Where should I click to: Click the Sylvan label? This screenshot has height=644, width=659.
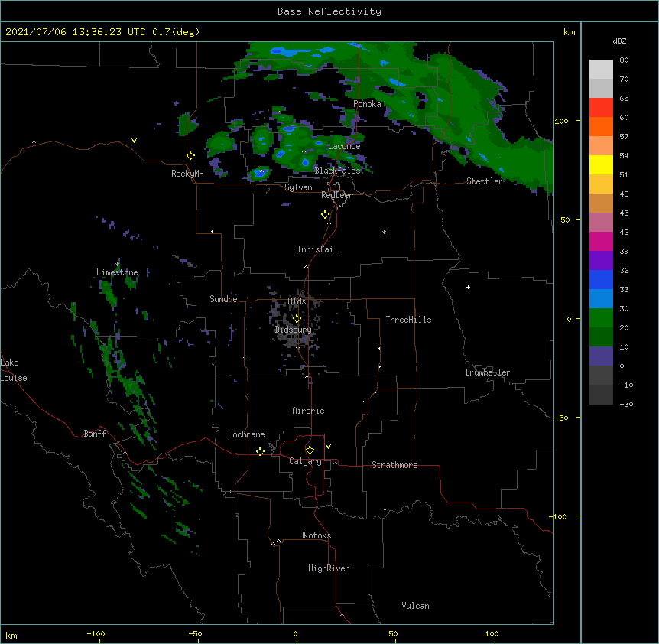[x=298, y=187]
